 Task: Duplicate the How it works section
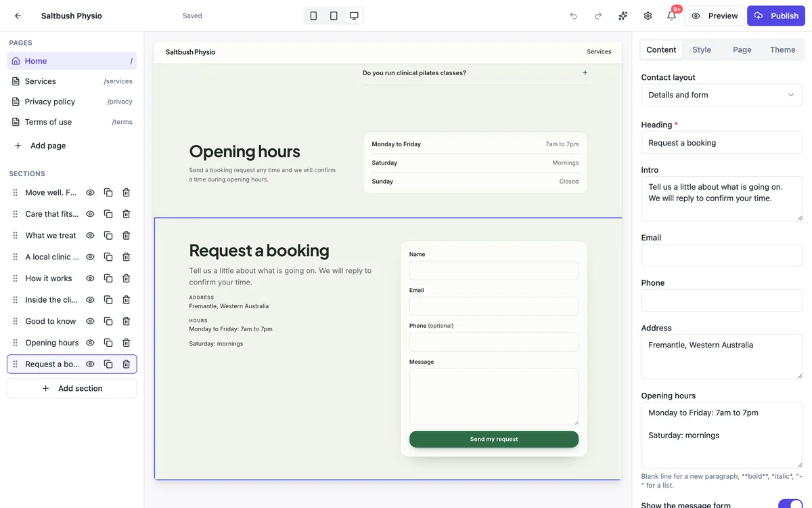point(108,278)
